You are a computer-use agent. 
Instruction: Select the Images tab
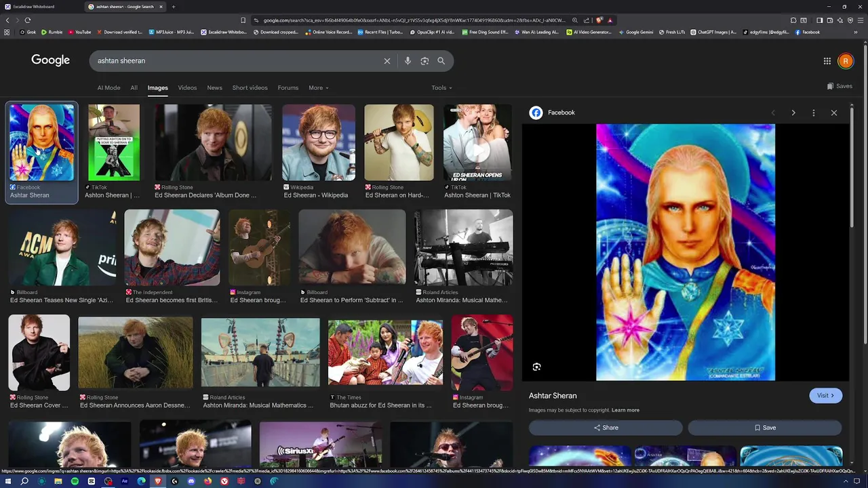point(157,87)
